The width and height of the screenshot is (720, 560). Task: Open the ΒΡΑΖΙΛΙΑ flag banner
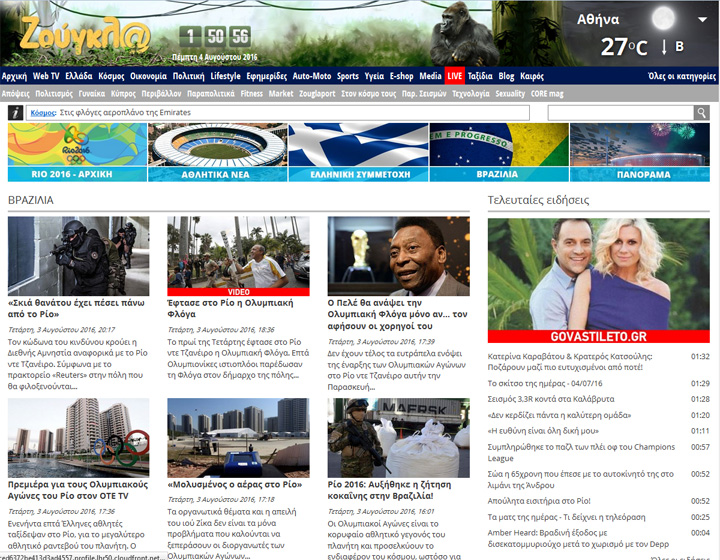[x=497, y=152]
